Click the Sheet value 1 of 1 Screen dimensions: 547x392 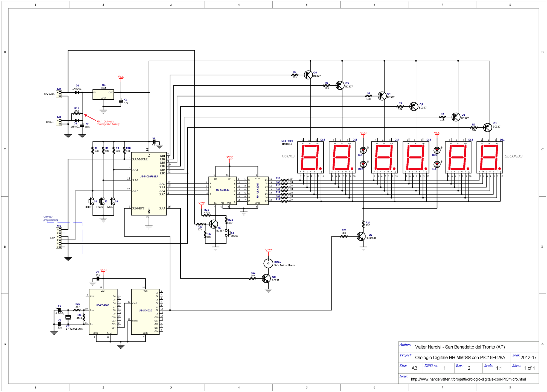click(x=529, y=368)
